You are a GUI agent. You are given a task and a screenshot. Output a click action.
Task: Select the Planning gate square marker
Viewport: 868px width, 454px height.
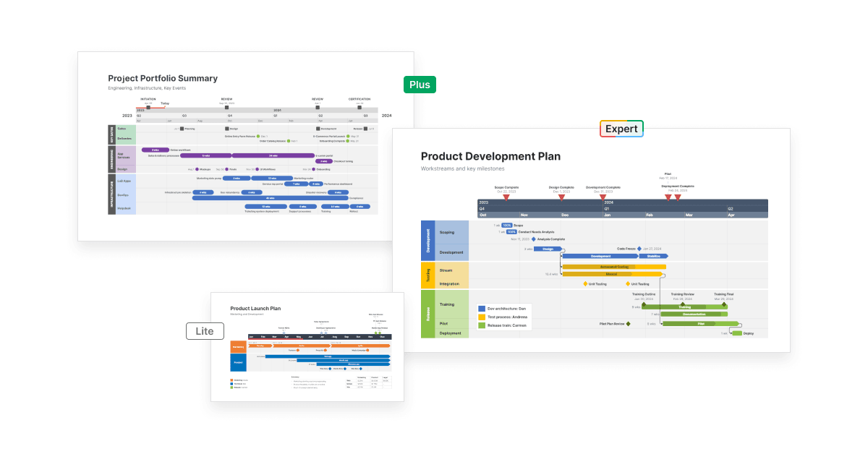click(x=182, y=128)
